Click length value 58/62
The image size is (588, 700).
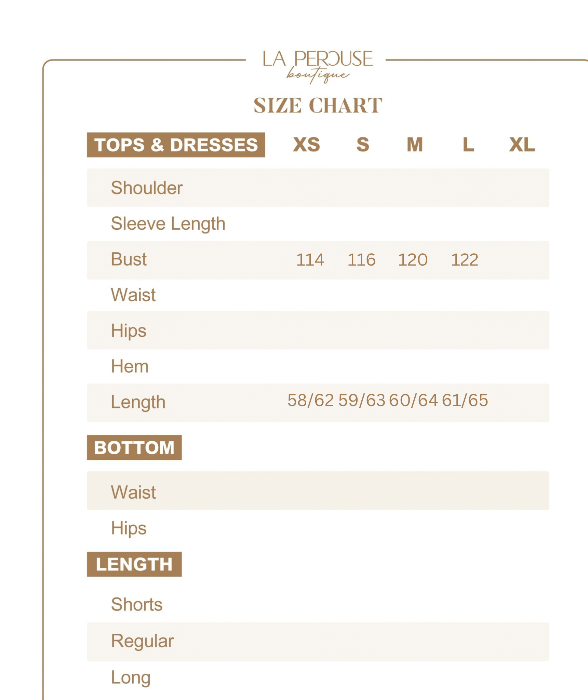click(x=310, y=400)
